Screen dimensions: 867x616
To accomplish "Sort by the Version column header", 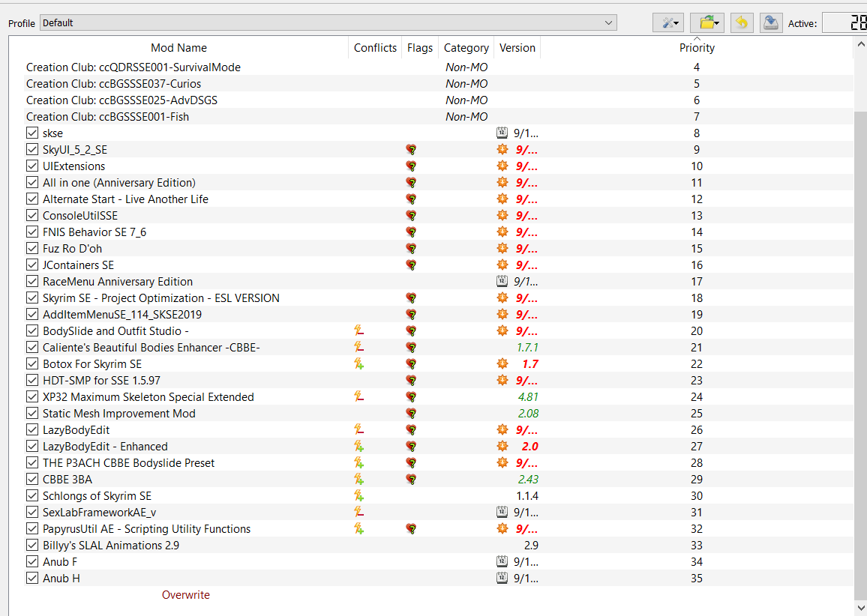I will click(517, 47).
